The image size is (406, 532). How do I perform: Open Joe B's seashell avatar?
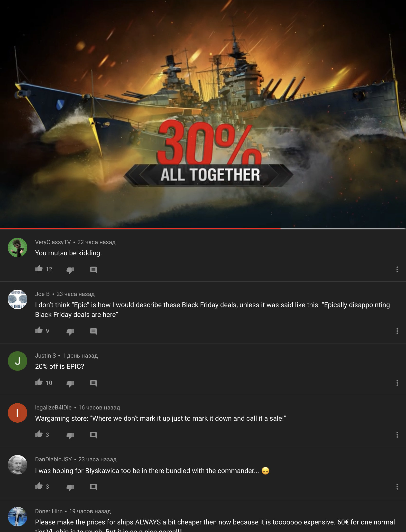click(18, 299)
